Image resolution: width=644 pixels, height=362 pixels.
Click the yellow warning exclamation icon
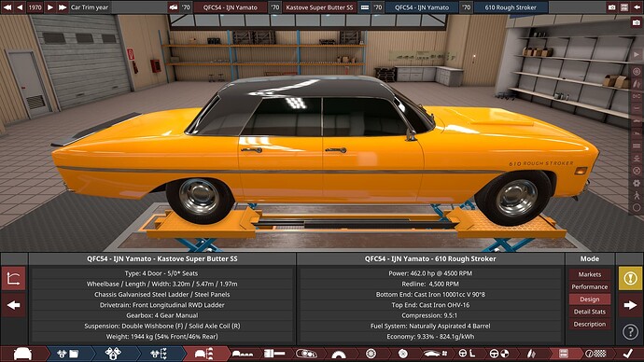(x=630, y=279)
